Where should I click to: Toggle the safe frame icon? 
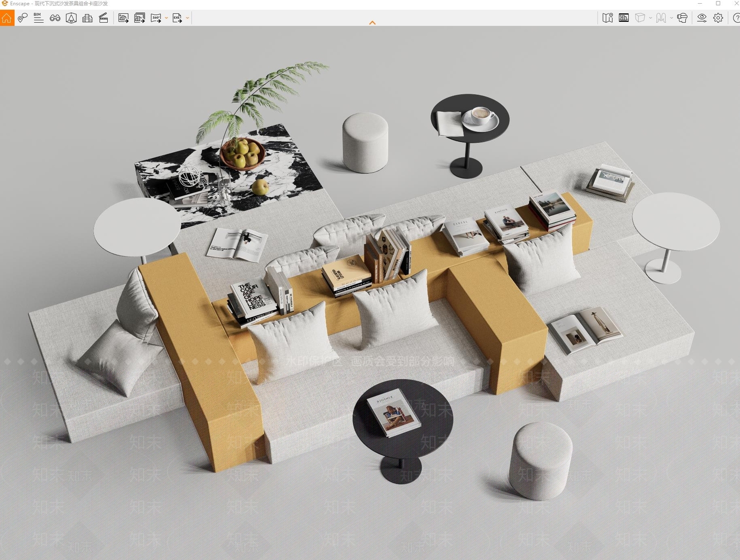tap(71, 18)
